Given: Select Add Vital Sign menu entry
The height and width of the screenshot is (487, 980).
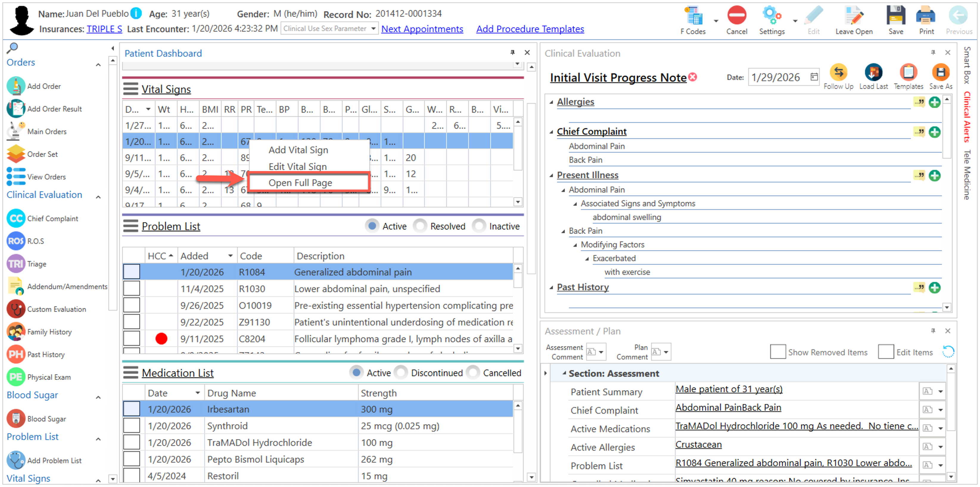Looking at the screenshot, I should [x=298, y=150].
